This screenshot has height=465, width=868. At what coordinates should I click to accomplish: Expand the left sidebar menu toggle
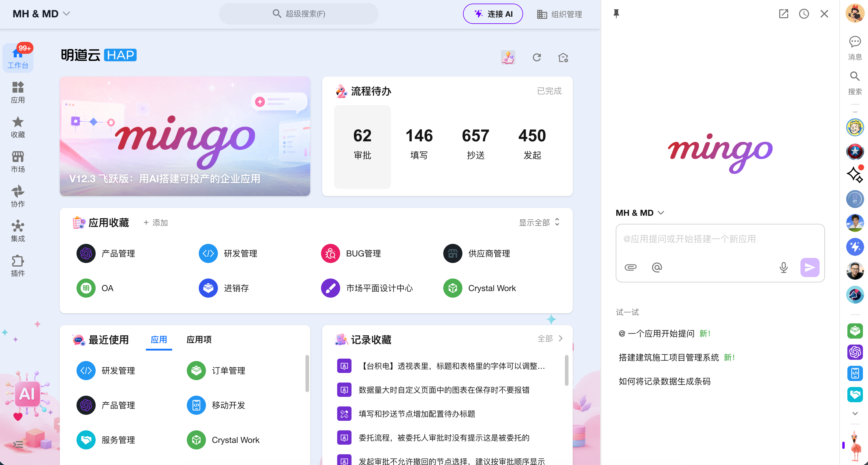click(18, 444)
